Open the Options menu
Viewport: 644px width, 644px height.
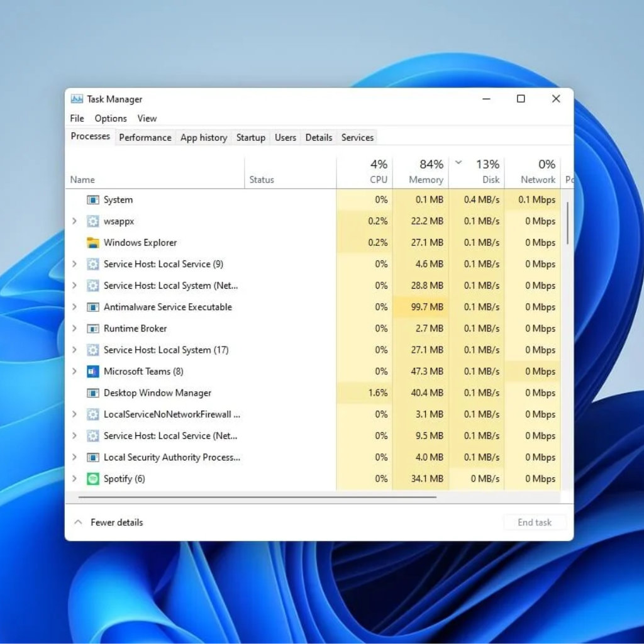click(110, 118)
